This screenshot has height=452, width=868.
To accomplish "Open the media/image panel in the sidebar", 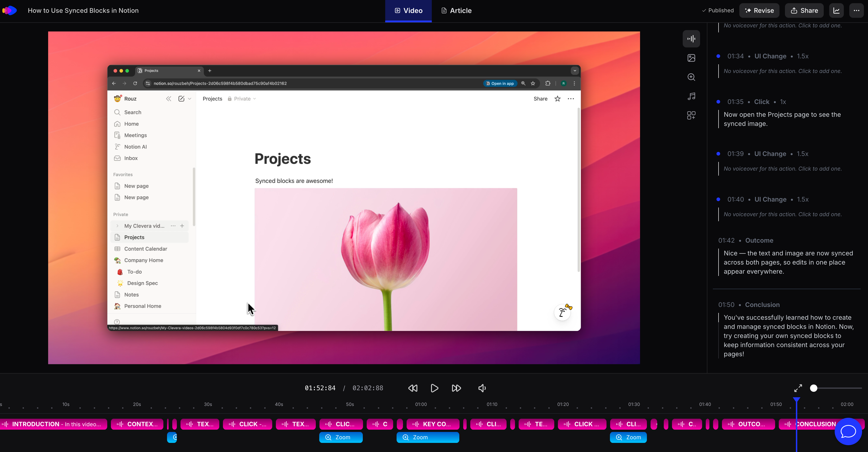I will coord(691,58).
